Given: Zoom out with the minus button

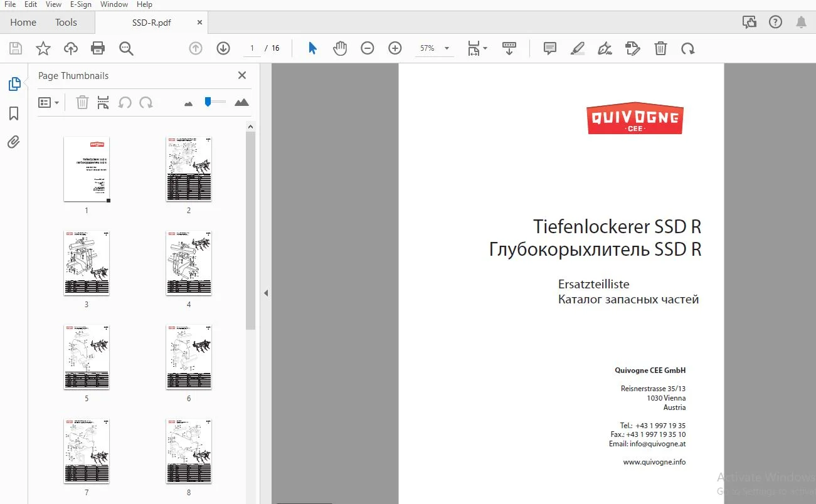Looking at the screenshot, I should [x=368, y=48].
